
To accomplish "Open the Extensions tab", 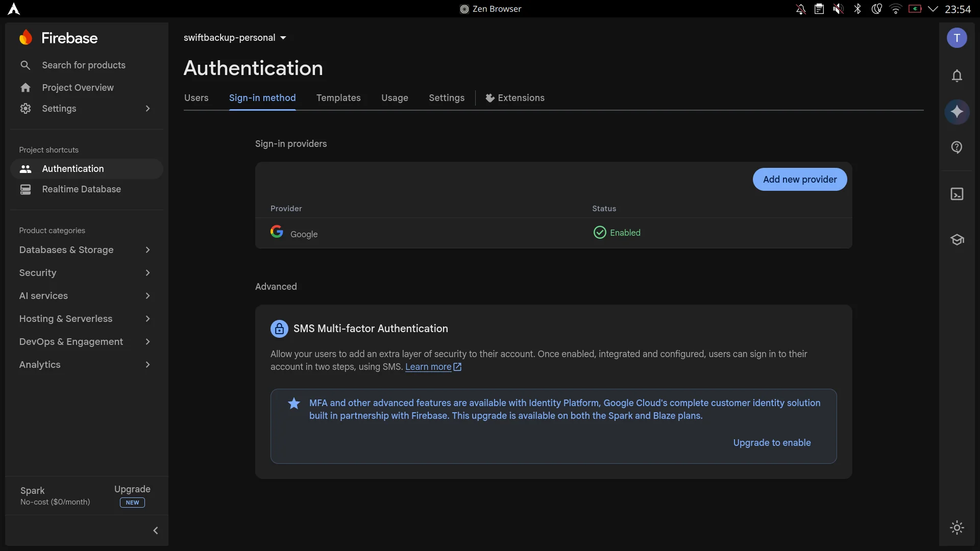I will click(x=515, y=98).
